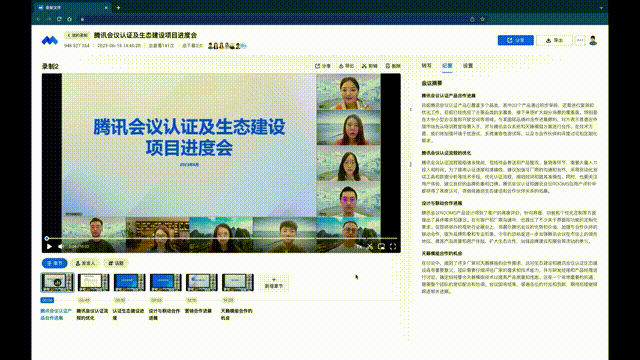Screen dimensions: 640x360
Task: Click 导出 above the video player
Action: pos(346,66)
